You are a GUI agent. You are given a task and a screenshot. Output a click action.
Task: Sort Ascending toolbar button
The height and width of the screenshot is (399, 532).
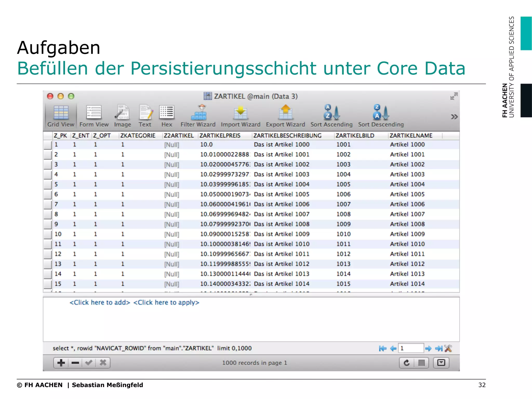pos(331,116)
